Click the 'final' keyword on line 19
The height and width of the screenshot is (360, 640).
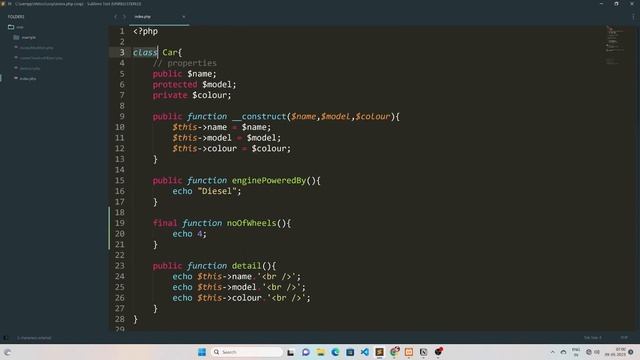[x=165, y=223]
